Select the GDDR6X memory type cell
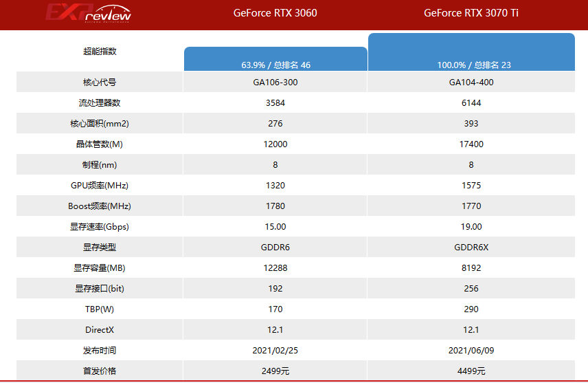The width and height of the screenshot is (588, 383). (x=471, y=248)
